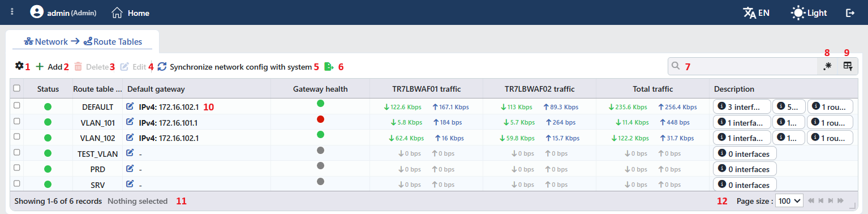Click the logout icon in header
Viewport: 868px width, 214px height.
click(850, 12)
